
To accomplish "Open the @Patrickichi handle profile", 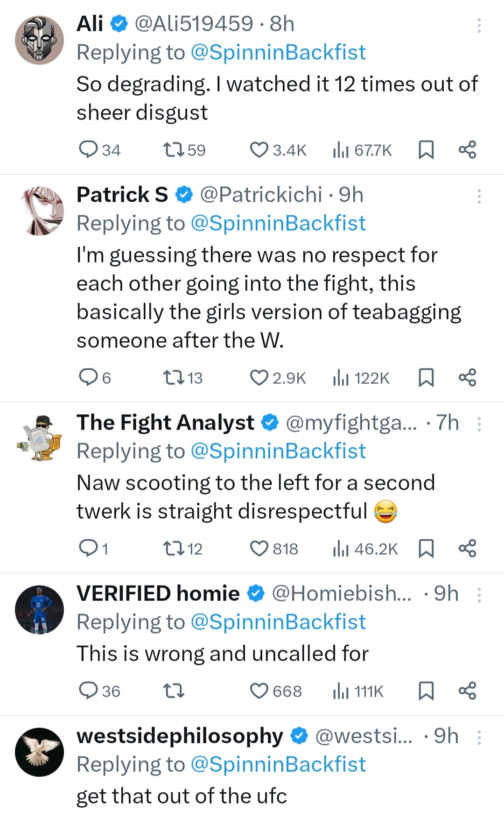I will [261, 195].
